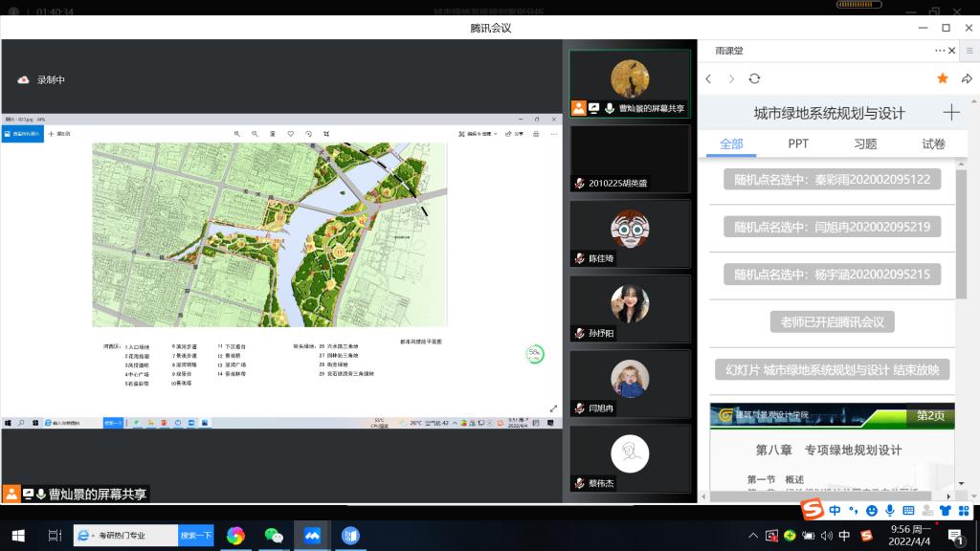980x551 pixels.
Task: Open Tencent Meeting taskbar icon
Action: (x=312, y=536)
